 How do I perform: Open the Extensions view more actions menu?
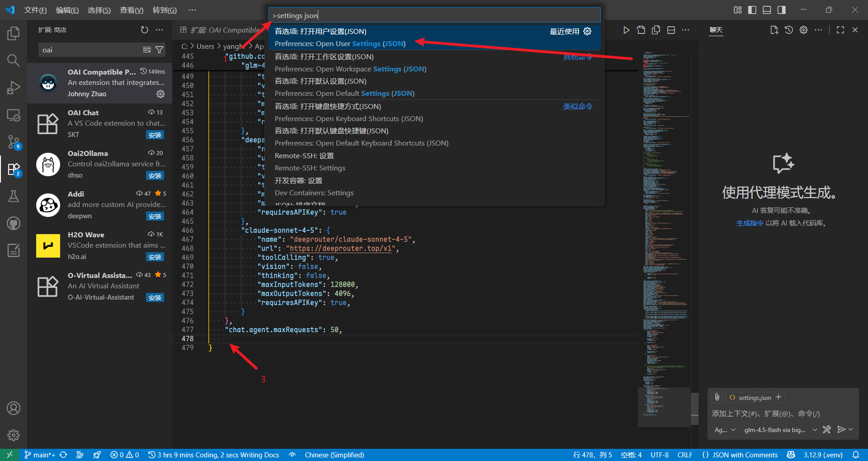point(160,30)
